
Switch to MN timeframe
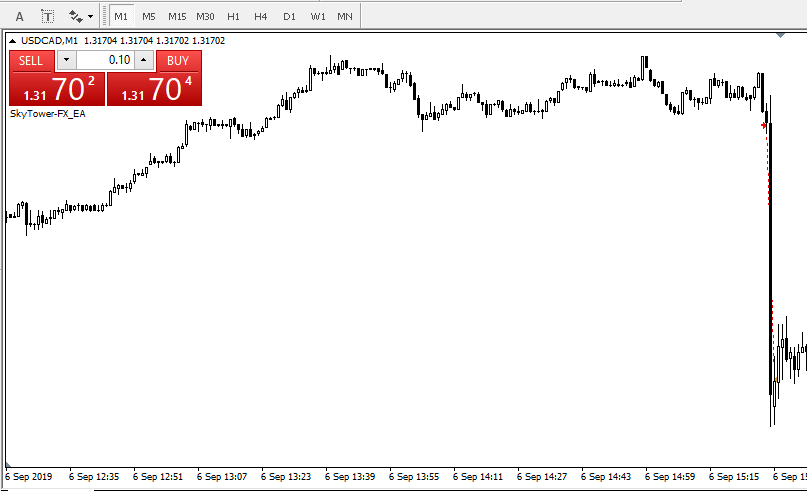tap(345, 16)
